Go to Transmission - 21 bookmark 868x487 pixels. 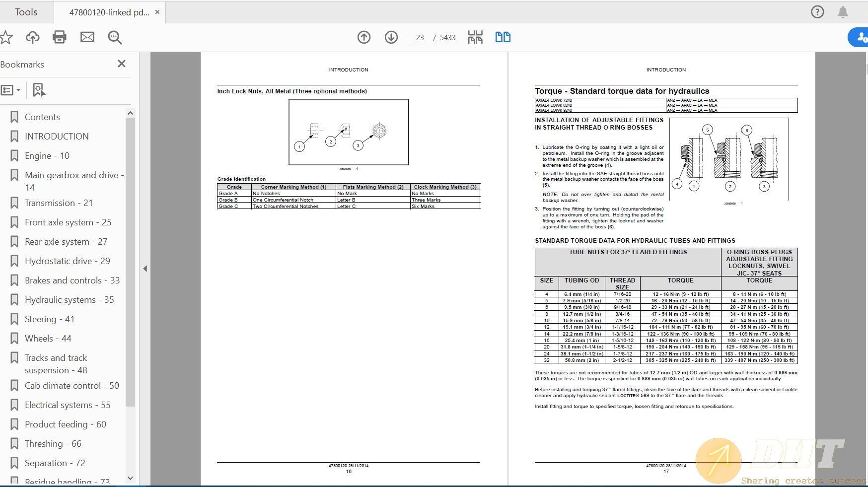click(59, 203)
